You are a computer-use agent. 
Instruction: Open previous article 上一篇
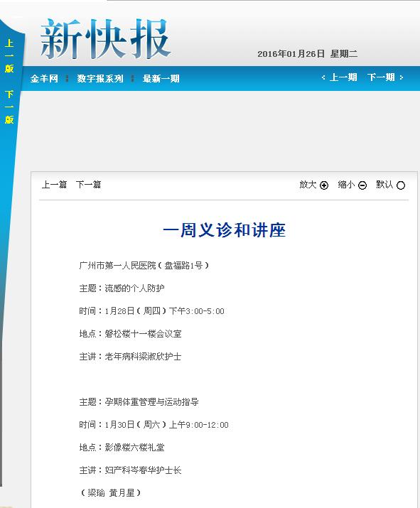(x=54, y=185)
